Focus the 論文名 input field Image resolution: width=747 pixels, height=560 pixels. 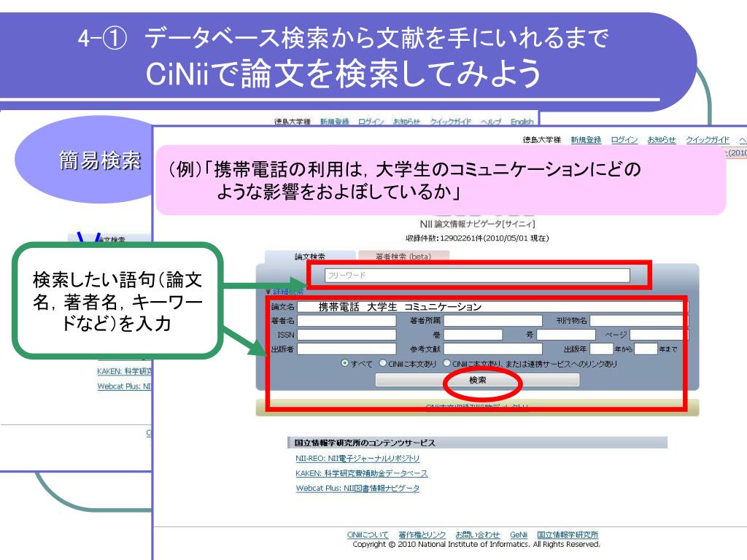point(492,307)
